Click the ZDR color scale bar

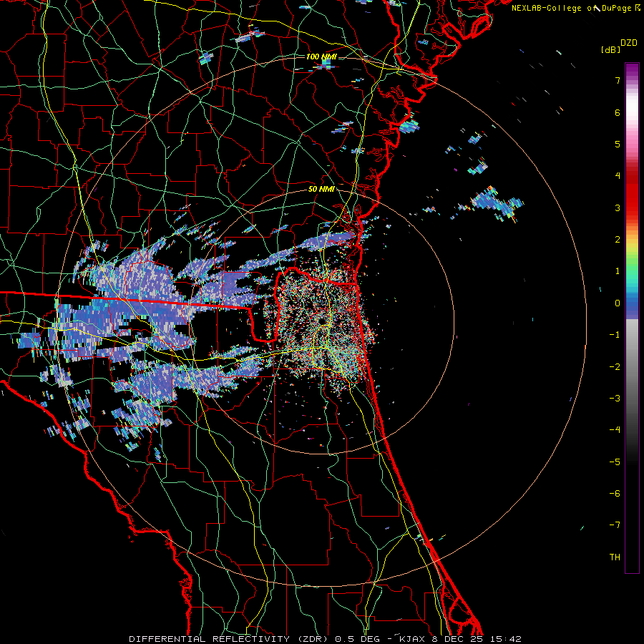pos(632,318)
